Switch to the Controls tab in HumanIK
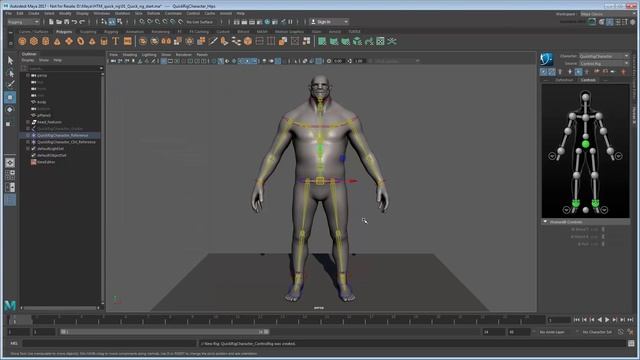The image size is (640, 360). [x=588, y=80]
